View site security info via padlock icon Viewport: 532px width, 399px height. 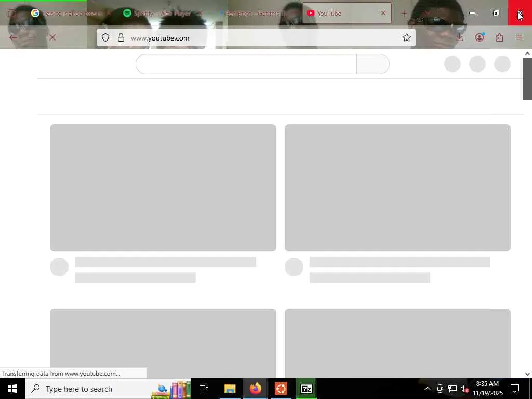121,37
